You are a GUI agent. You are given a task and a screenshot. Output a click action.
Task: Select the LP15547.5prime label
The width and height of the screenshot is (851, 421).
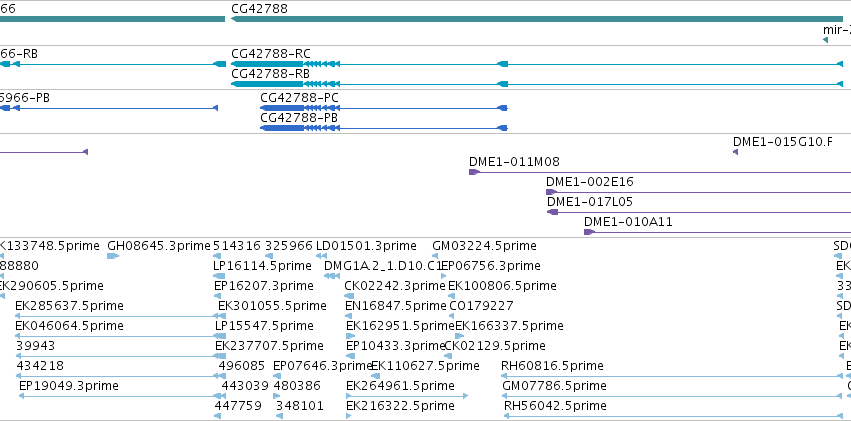[264, 326]
